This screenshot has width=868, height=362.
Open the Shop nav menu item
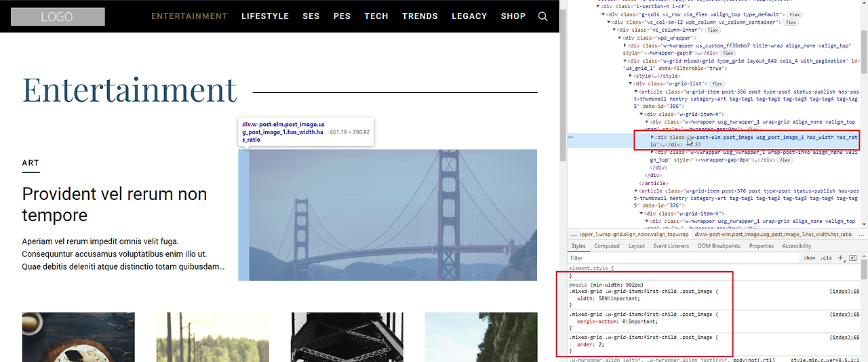pos(513,16)
